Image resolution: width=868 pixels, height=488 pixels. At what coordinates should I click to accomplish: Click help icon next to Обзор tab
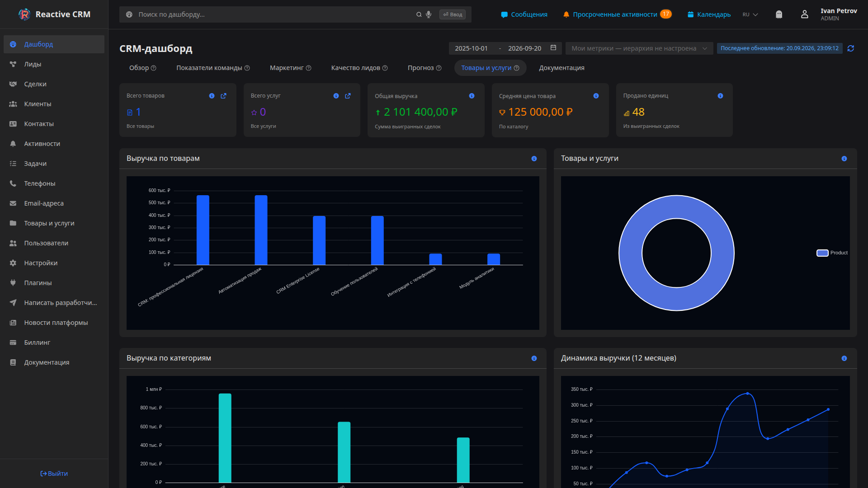click(154, 68)
